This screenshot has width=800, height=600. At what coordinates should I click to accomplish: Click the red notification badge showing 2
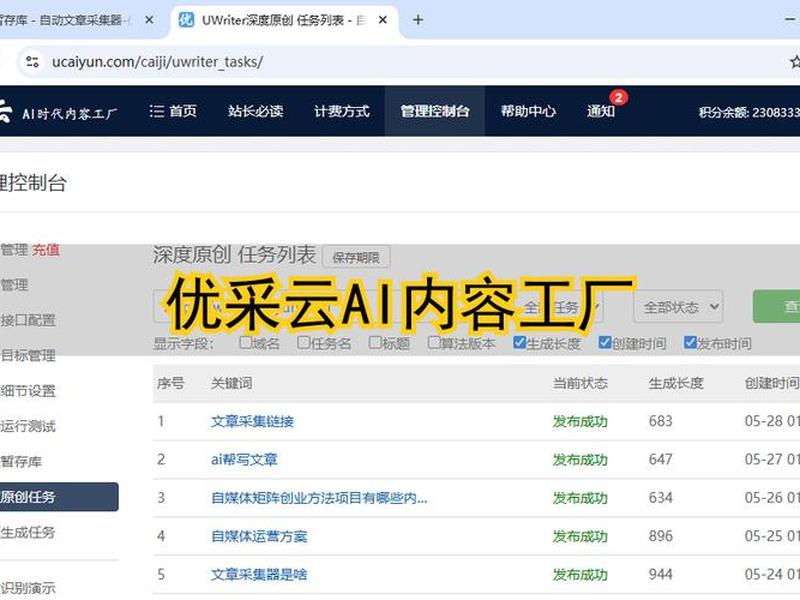(618, 97)
